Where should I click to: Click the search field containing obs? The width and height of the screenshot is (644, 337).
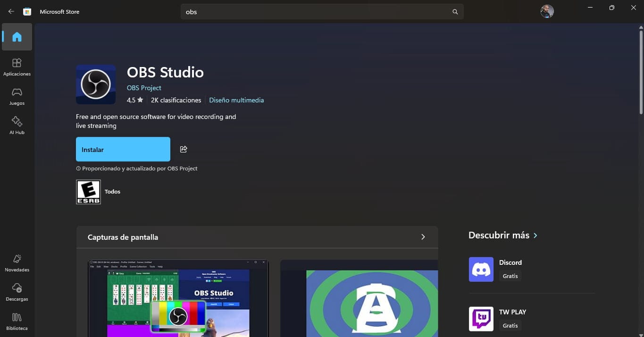pos(322,12)
